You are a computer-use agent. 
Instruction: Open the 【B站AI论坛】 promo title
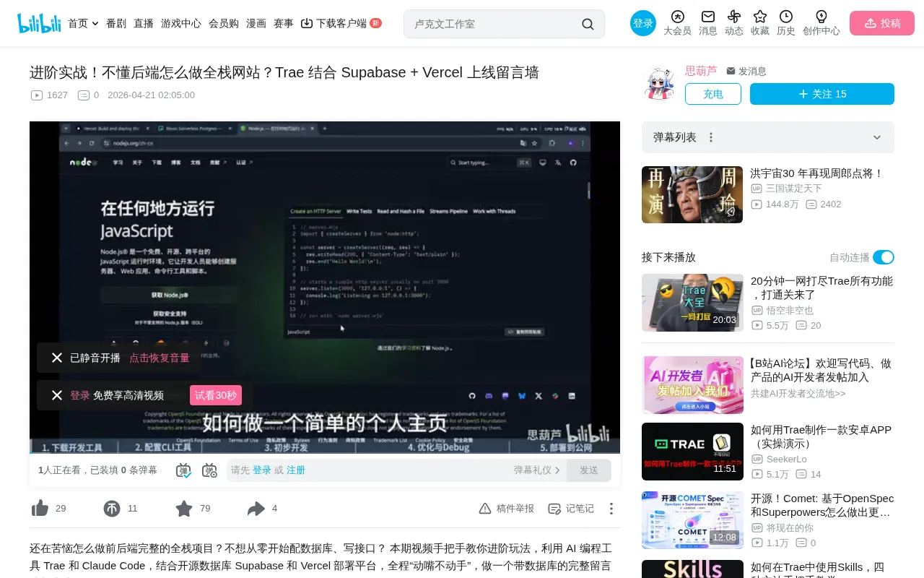coord(819,370)
